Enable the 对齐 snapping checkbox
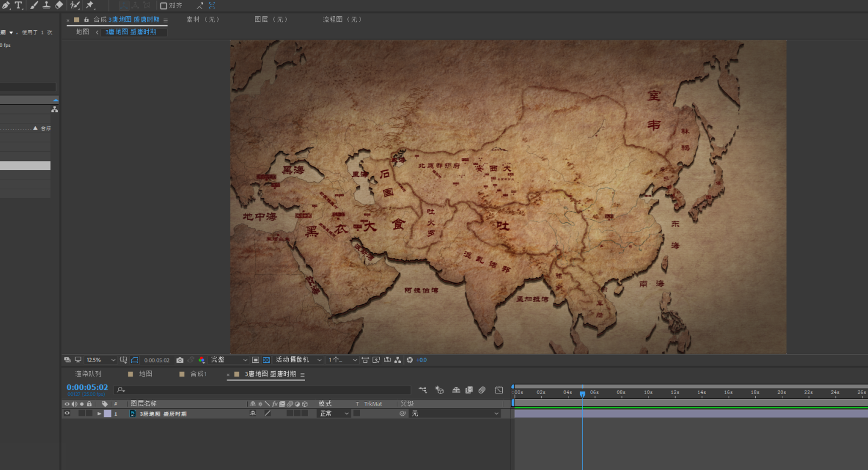Screen dimensions: 868x470 tap(163, 5)
